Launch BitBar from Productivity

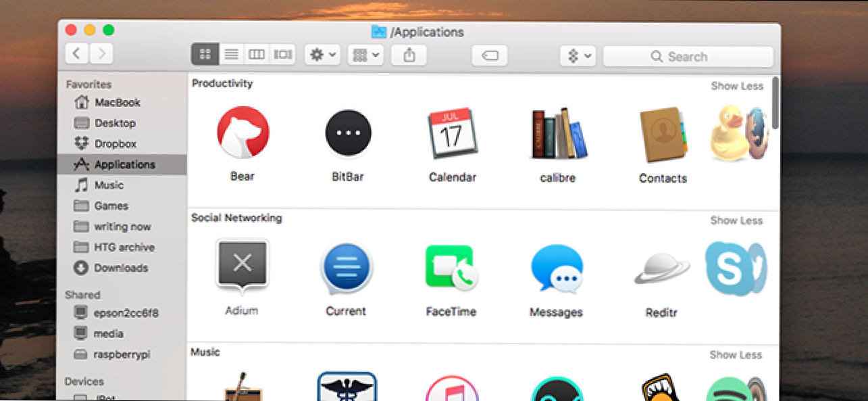(x=348, y=133)
